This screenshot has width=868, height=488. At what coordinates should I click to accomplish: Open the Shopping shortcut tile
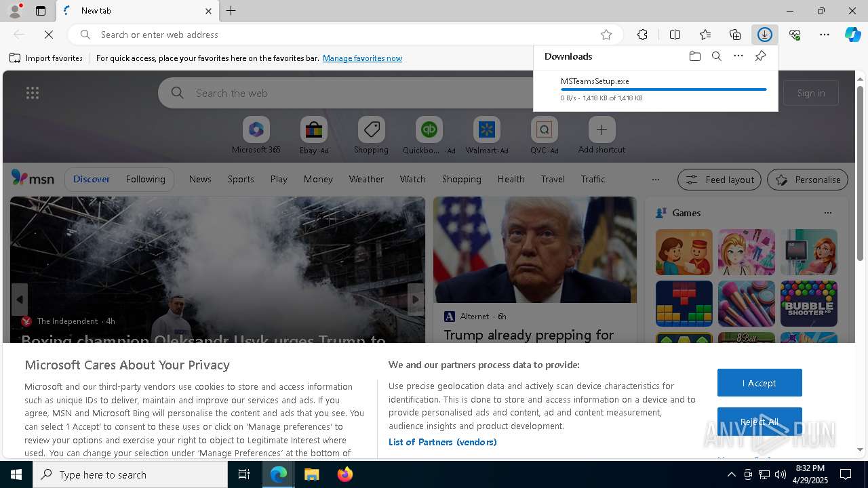tap(371, 135)
